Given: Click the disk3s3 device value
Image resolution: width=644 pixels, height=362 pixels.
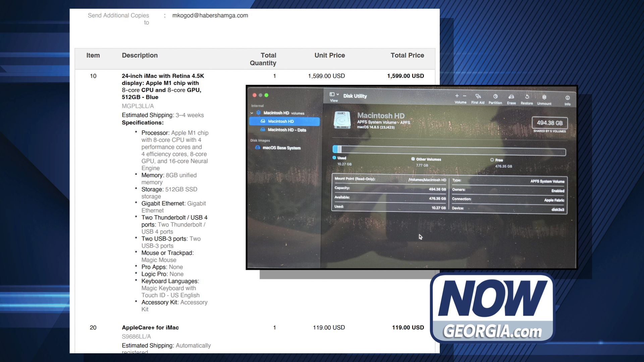Looking at the screenshot, I should (x=558, y=209).
